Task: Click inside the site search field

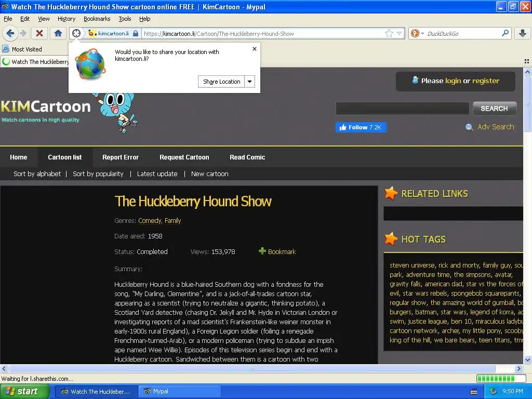Action: (403, 109)
